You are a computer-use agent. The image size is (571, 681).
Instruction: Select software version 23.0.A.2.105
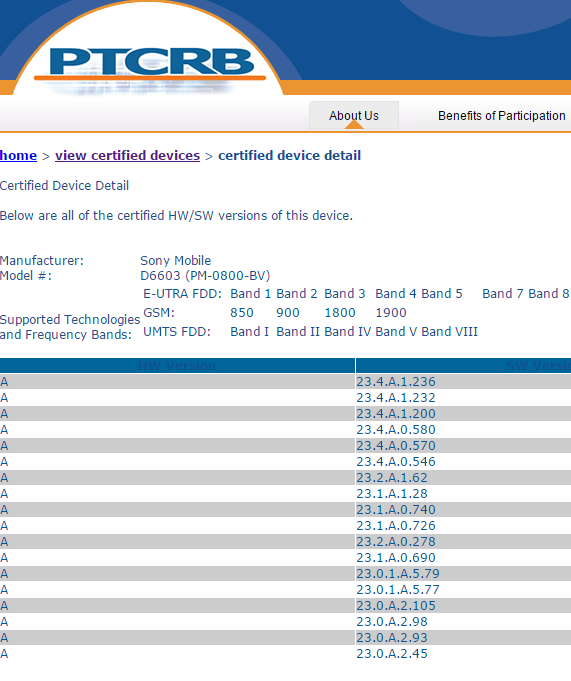(x=396, y=605)
